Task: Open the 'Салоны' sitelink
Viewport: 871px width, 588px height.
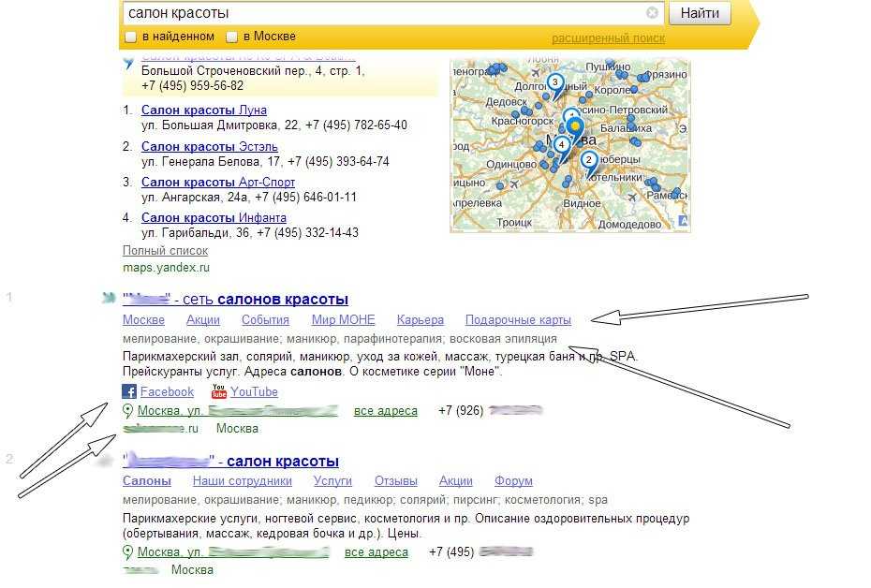Action: [x=147, y=481]
